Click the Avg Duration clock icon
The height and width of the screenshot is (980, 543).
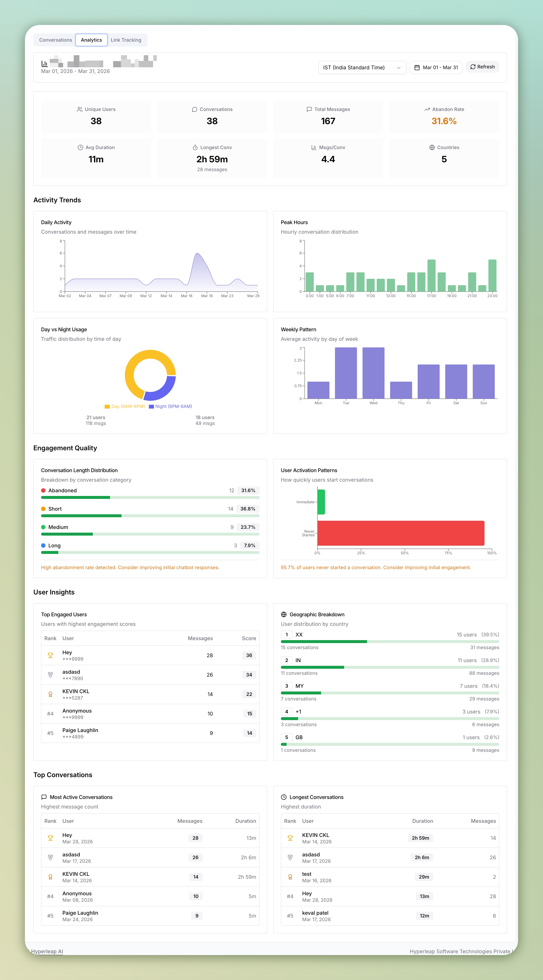click(x=80, y=148)
